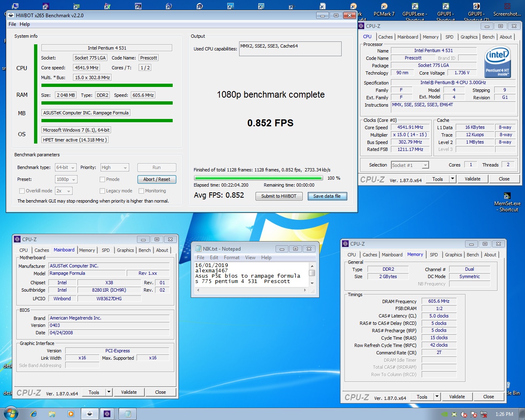
Task: Switch to Caches tab in CPU-Z CPU window
Action: [385, 37]
